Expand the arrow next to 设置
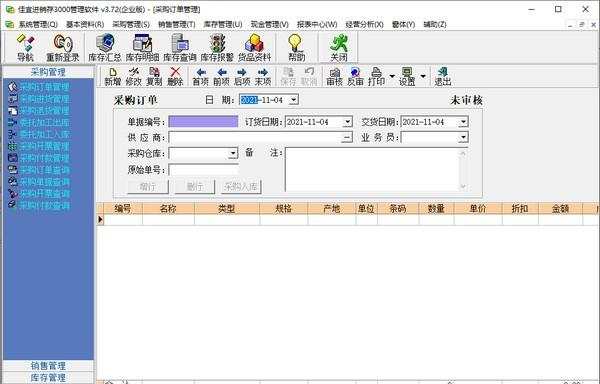This screenshot has height=384, width=600. click(423, 76)
